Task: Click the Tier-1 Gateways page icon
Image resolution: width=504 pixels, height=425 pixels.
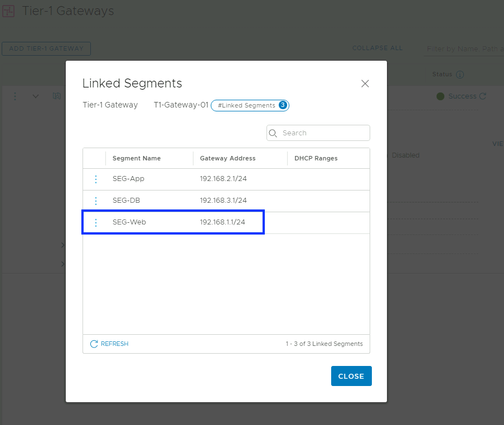Action: [8, 11]
